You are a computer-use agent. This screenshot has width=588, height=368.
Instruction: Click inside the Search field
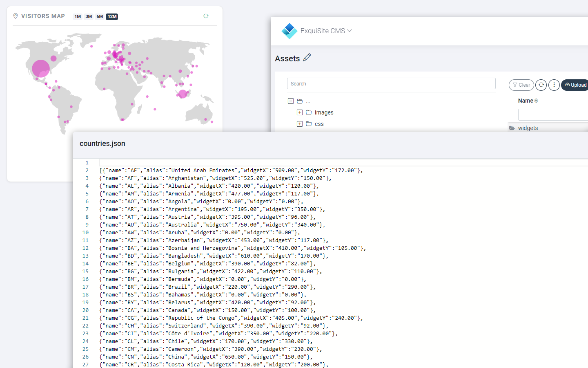point(391,83)
